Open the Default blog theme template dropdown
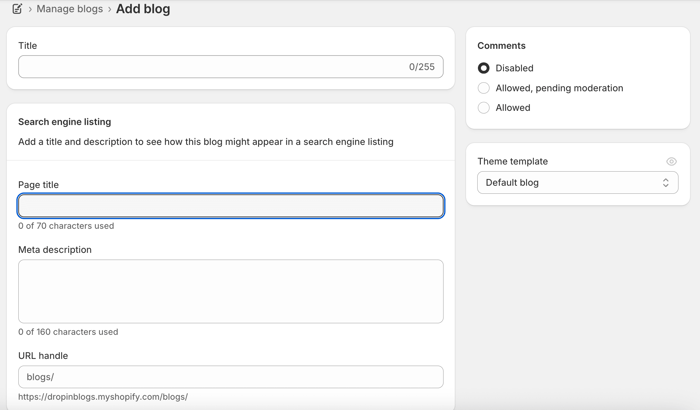700x410 pixels. coord(577,183)
